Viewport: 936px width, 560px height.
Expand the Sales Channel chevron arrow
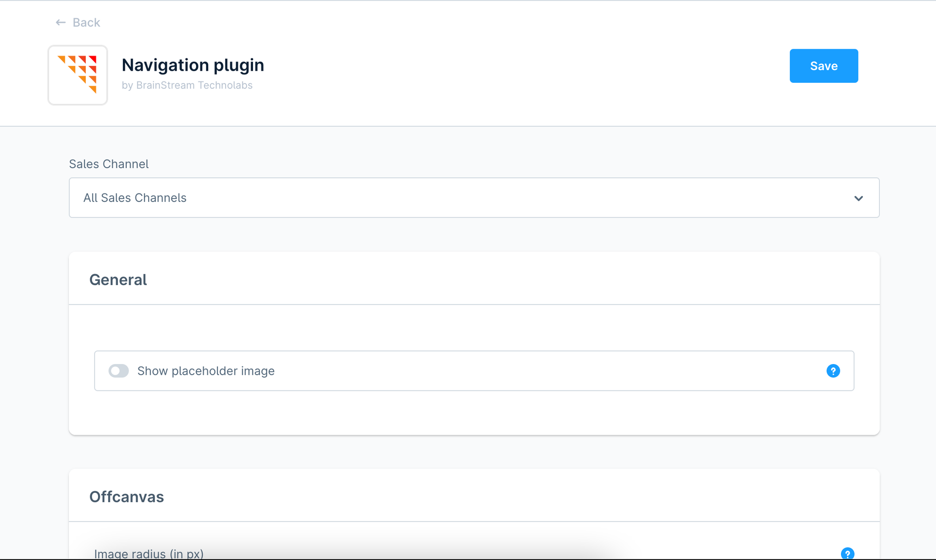[x=858, y=198]
